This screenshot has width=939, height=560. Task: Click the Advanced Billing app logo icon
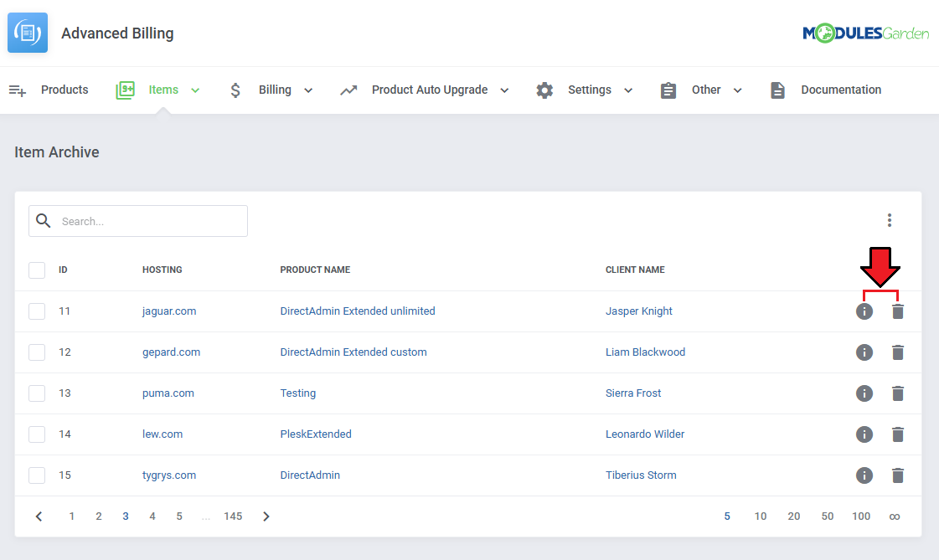pyautogui.click(x=28, y=33)
